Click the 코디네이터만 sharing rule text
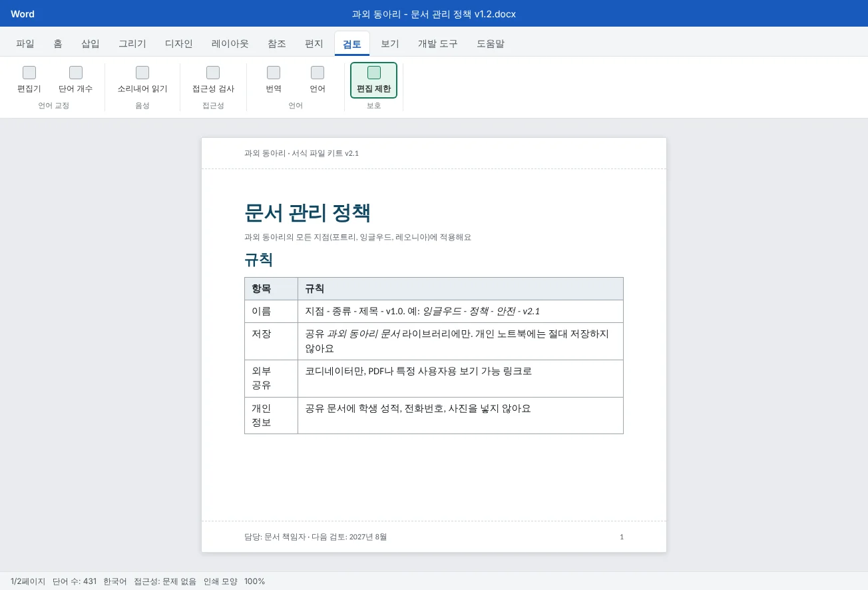Screen dimensions: 868x590 418,371
